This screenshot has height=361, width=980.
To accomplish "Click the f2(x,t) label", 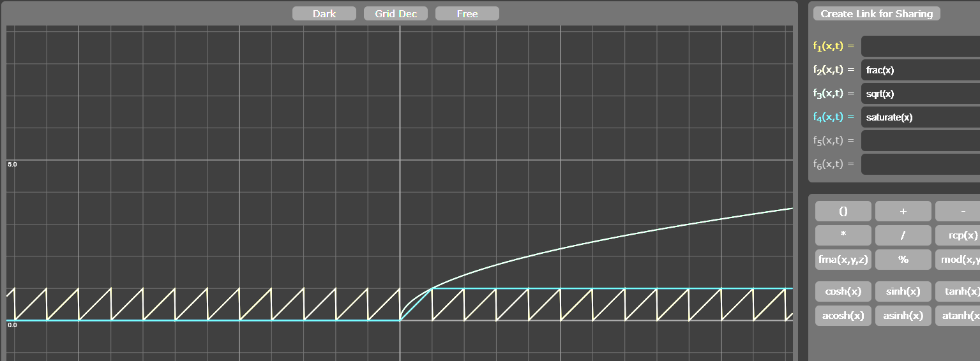I will click(834, 70).
